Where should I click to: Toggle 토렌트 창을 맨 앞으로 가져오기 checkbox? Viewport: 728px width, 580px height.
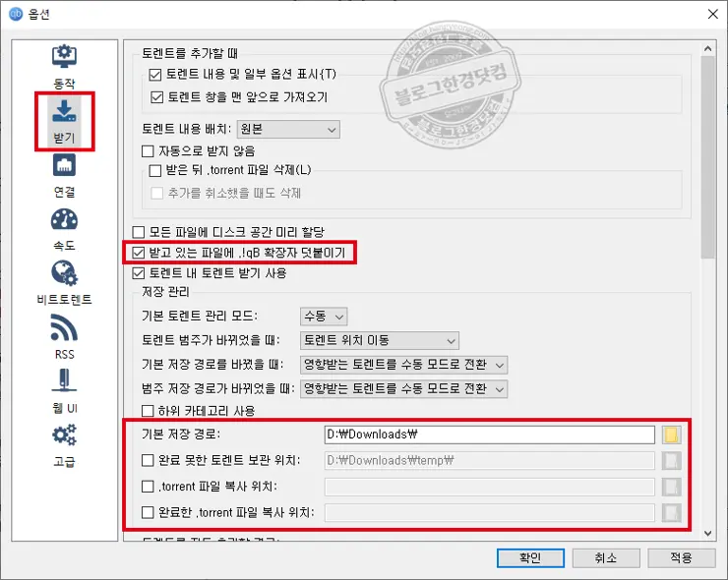coord(157,97)
